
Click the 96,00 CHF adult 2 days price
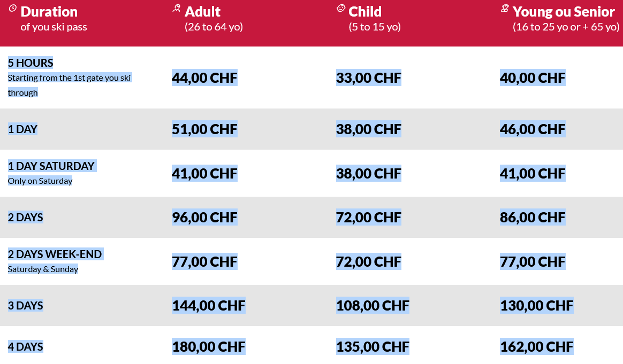click(204, 218)
